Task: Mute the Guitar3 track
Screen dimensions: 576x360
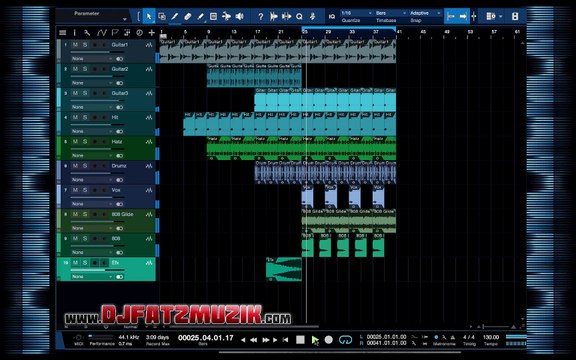Action: tap(75, 93)
